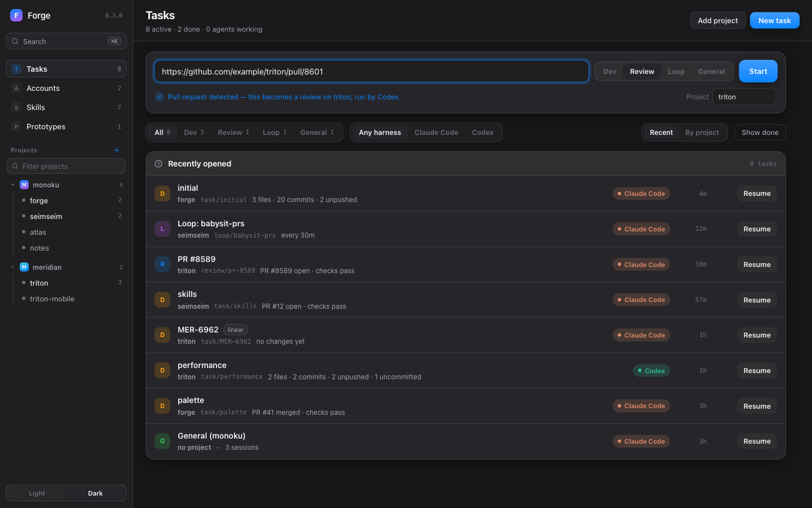
Task: Click the Codex harness badge on performance
Action: click(651, 370)
